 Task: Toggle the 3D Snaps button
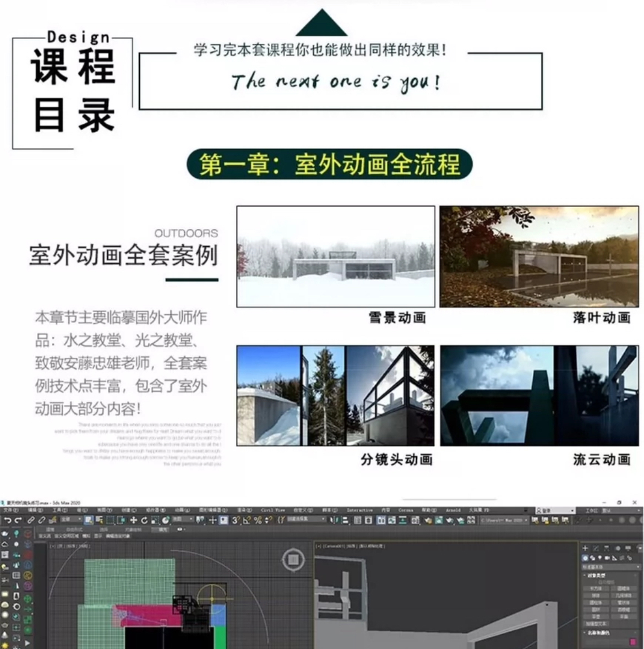(x=236, y=520)
